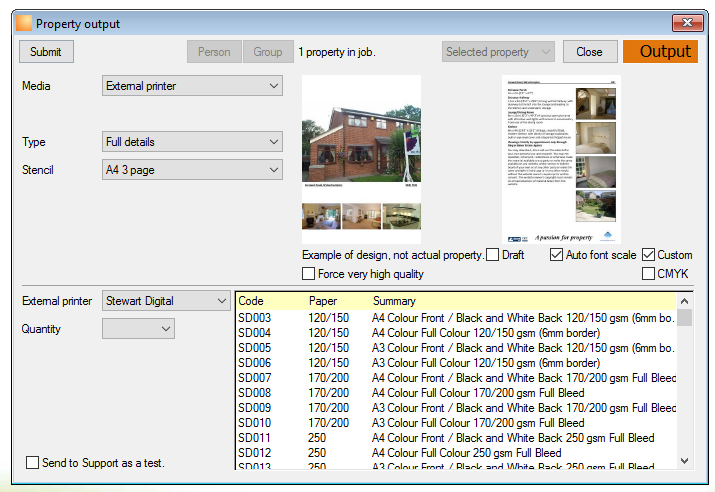Click the Close button beside Output

(590, 52)
